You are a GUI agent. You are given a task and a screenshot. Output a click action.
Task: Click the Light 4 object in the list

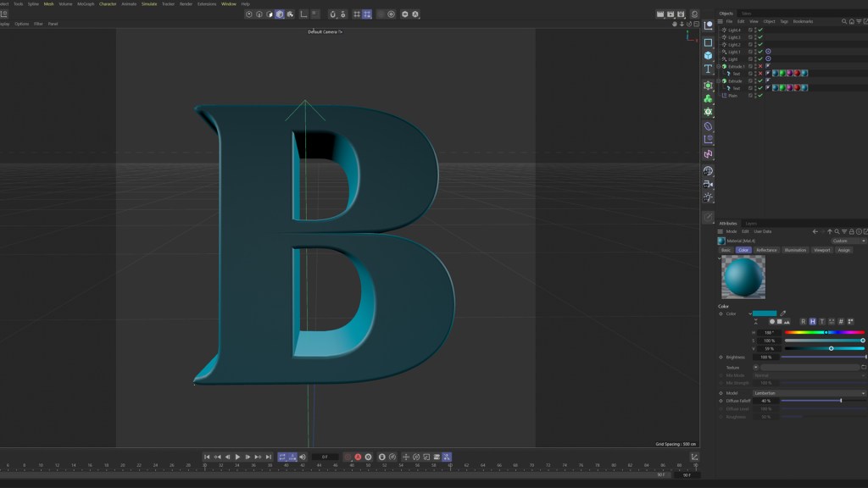734,30
